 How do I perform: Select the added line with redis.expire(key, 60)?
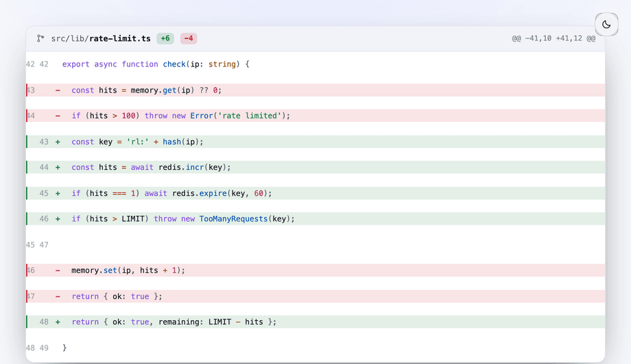coord(315,193)
